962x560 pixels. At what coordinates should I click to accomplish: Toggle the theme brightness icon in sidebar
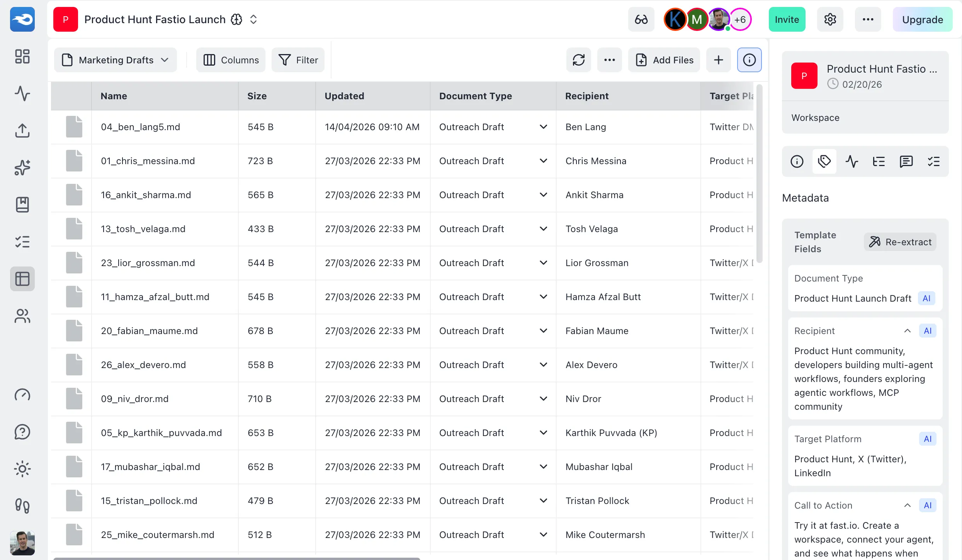[22, 469]
